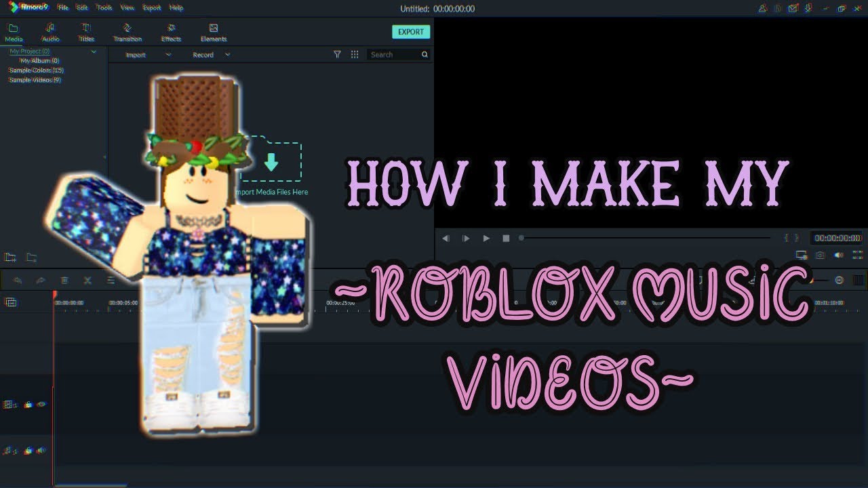Click the red playhead marker
The height and width of the screenshot is (488, 868).
[54, 296]
